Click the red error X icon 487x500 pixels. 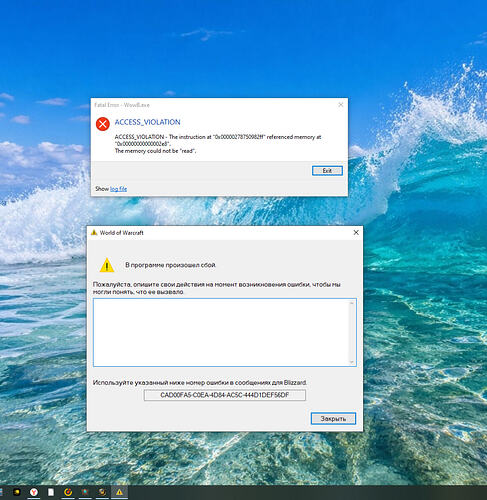103,124
